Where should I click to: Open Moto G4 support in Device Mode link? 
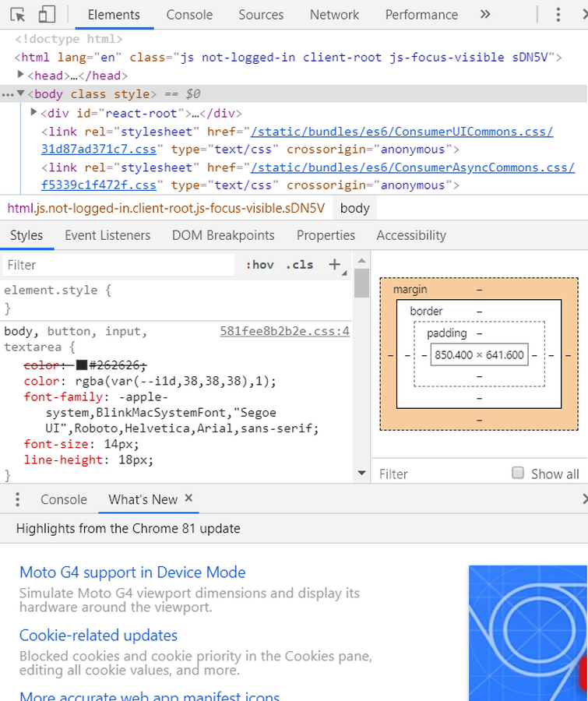(x=133, y=572)
